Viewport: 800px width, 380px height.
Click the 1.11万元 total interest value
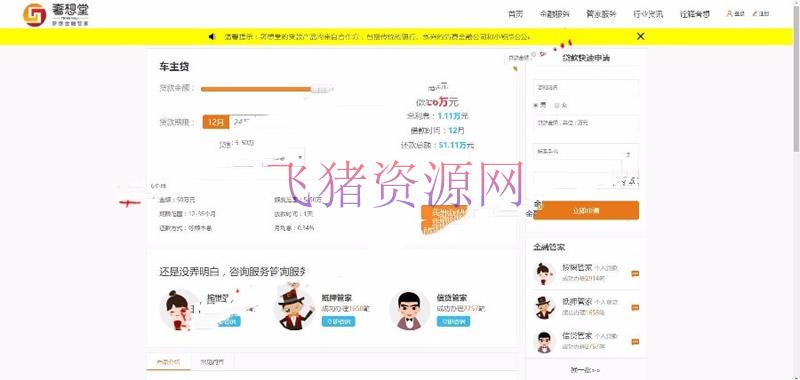click(453, 116)
